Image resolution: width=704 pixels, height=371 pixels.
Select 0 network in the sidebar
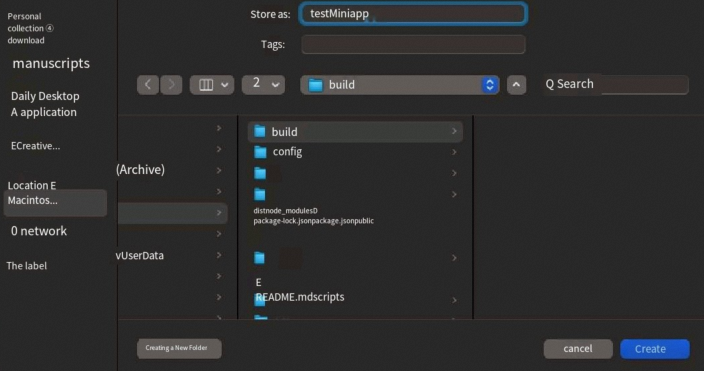[39, 231]
